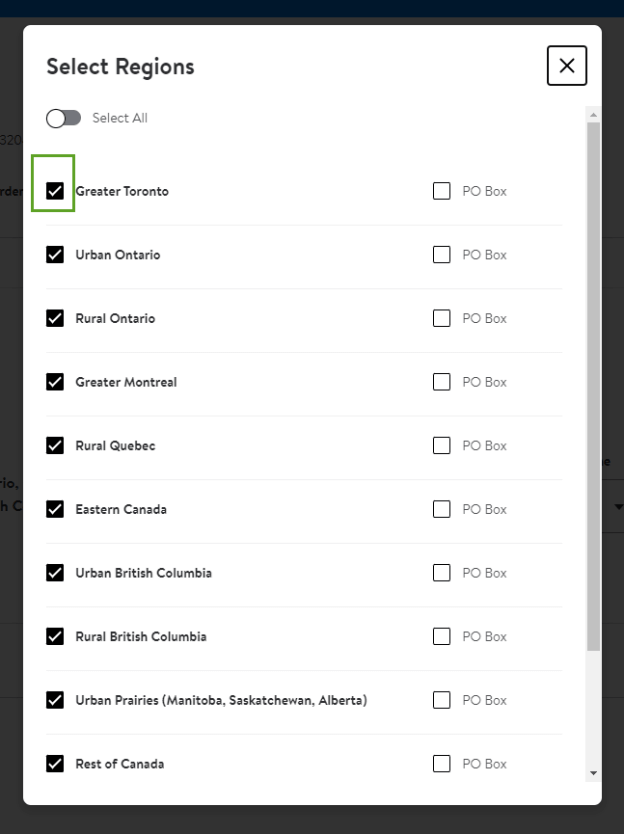Check PO Box for Eastern Canada

tap(441, 509)
